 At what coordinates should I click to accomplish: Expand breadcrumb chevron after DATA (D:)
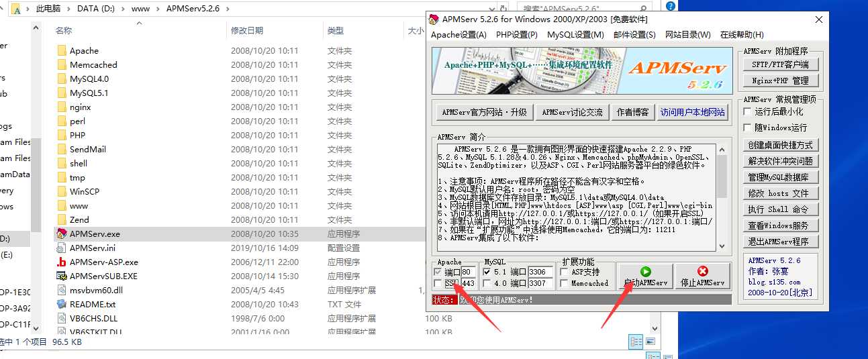pos(123,9)
